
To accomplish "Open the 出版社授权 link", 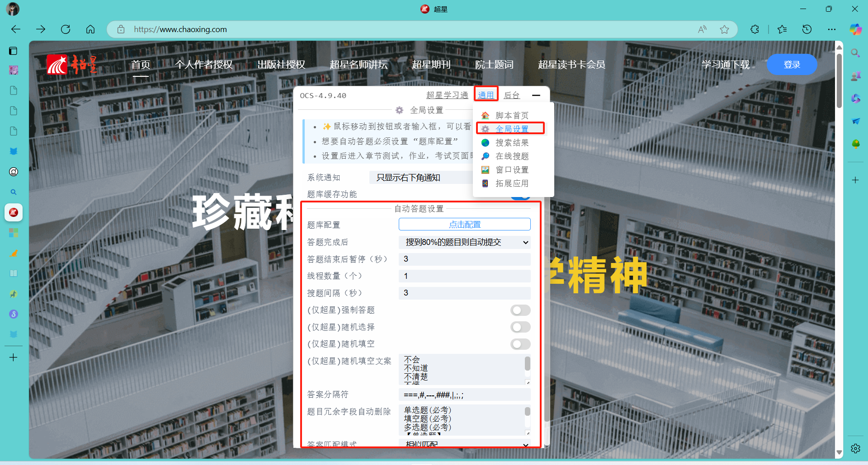I will pyautogui.click(x=281, y=65).
